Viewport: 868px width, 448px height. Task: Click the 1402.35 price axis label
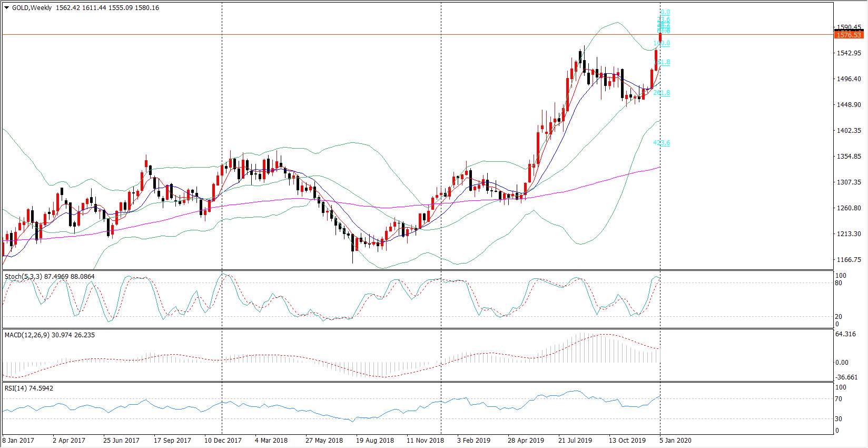click(849, 131)
